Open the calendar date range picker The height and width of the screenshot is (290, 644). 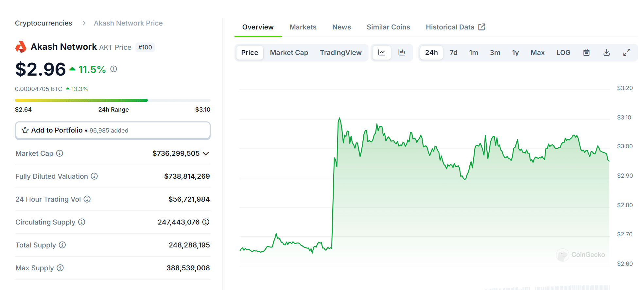tap(586, 53)
